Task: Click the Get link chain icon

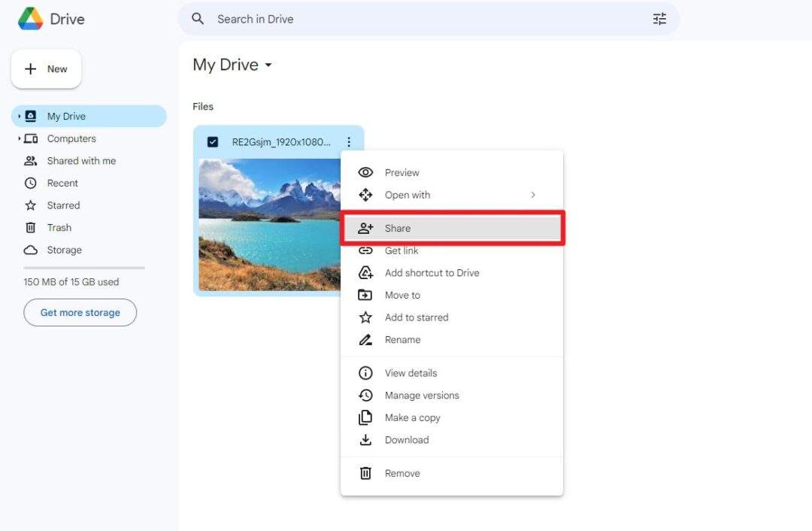Action: [365, 250]
